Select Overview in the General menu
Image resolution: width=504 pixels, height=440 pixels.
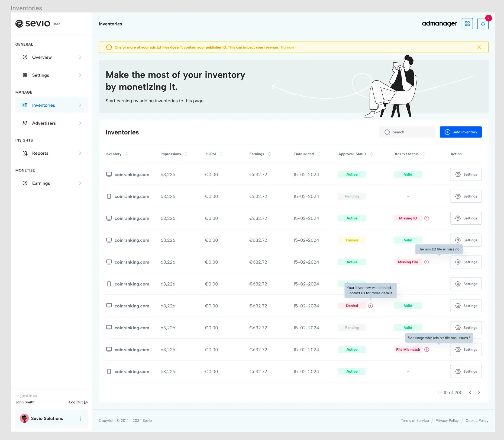point(42,57)
